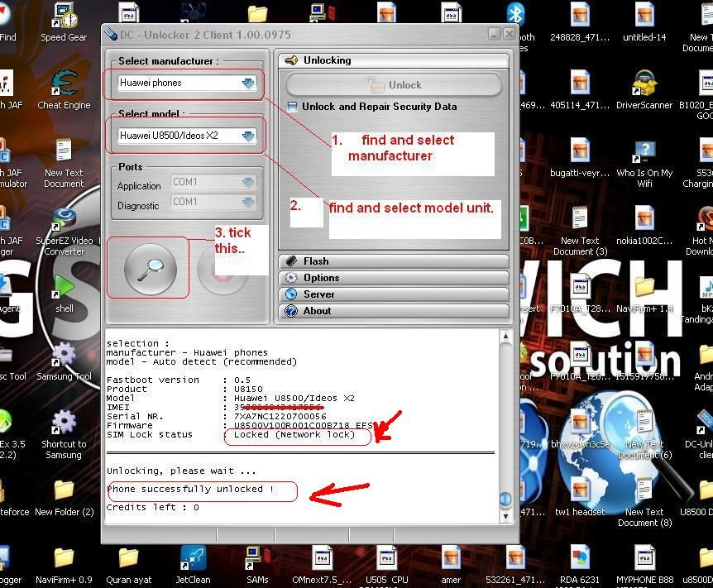
Task: Select the MYPHONE B88 file icon
Action: 645,566
